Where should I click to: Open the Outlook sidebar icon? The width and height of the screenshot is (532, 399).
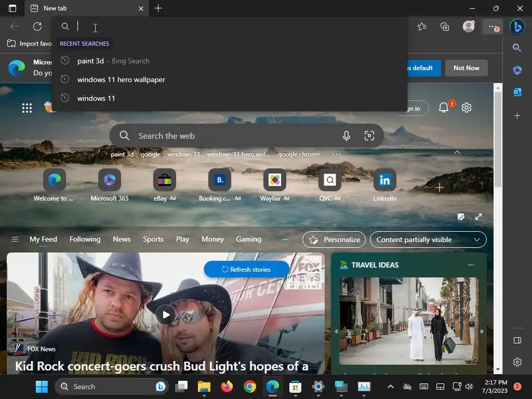coord(517,92)
